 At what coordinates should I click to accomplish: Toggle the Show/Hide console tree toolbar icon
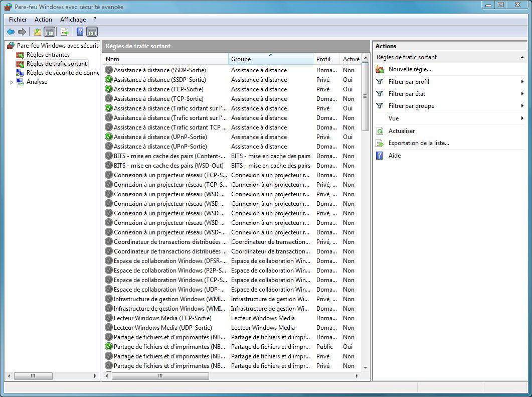(50, 32)
